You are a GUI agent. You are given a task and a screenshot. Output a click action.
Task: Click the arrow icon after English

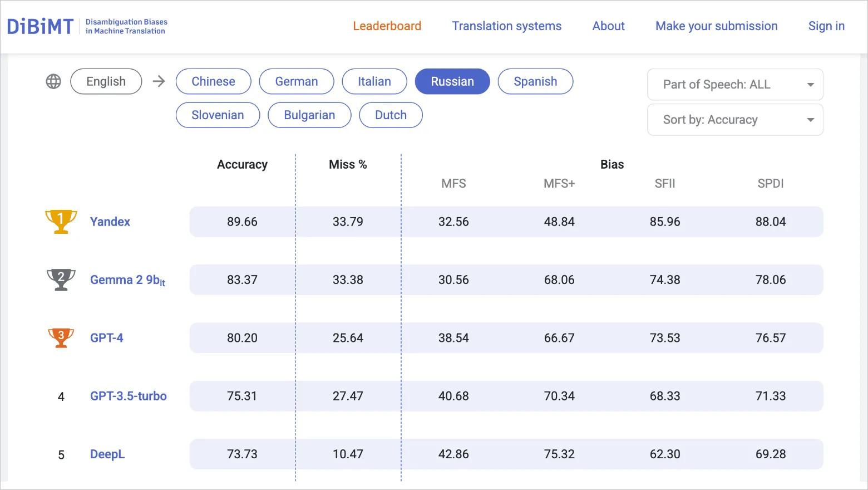[159, 81]
